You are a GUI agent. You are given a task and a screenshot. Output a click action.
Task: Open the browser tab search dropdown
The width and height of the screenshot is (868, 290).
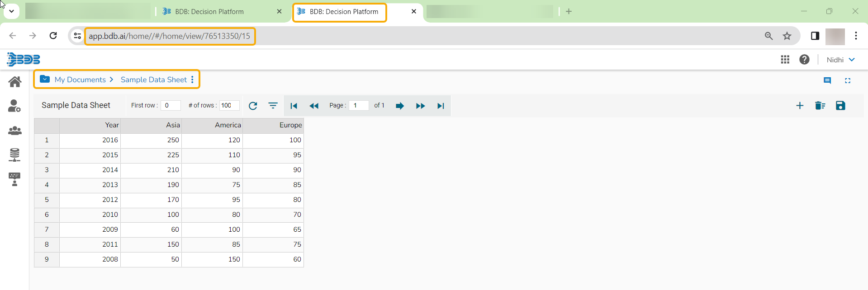[x=12, y=11]
